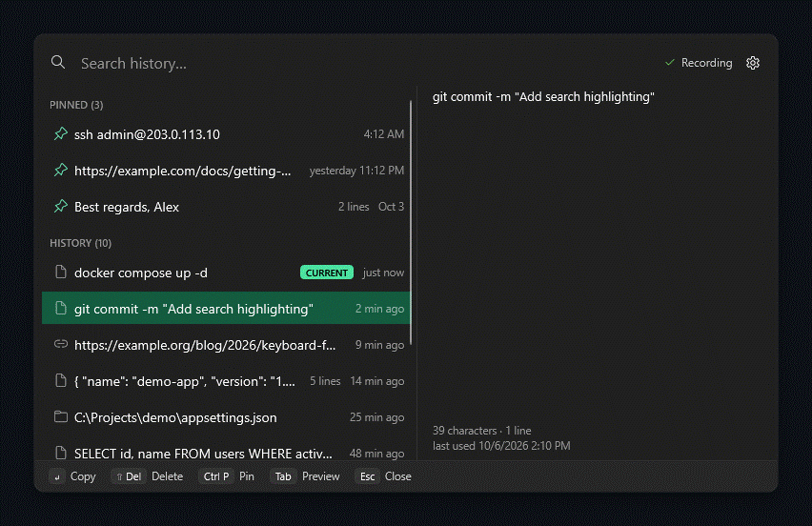
Task: Click document icon of demo-app JSON entry
Action: tap(61, 380)
